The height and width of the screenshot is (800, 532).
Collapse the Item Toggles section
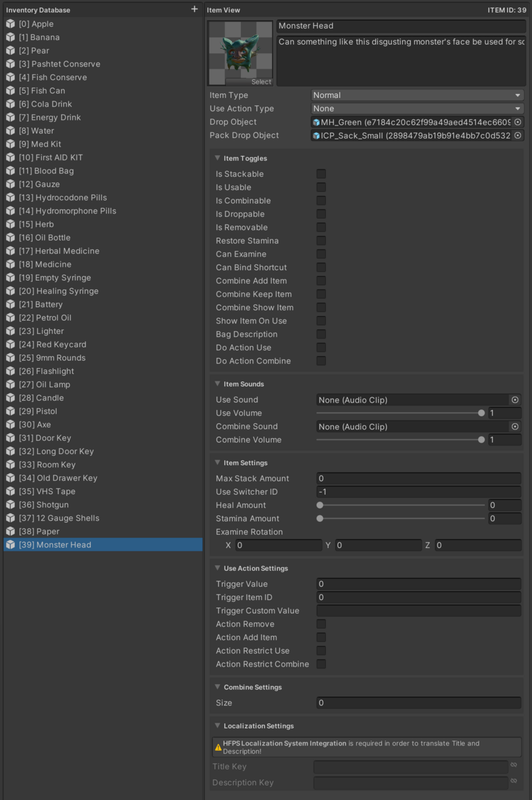point(218,159)
